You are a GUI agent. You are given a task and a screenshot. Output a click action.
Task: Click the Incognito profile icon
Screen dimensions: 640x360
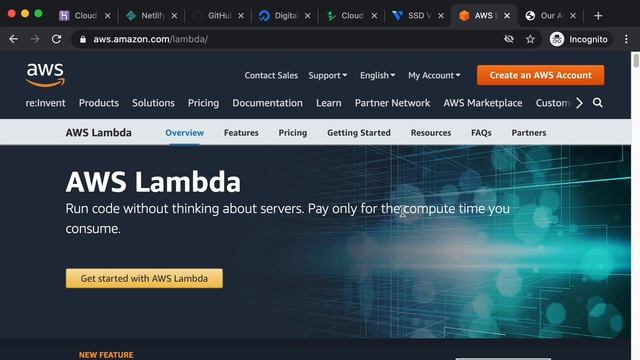tap(557, 39)
